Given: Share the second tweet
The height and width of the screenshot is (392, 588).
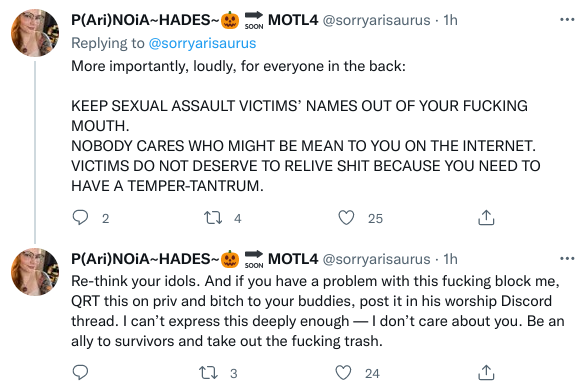Looking at the screenshot, I should tap(486, 372).
